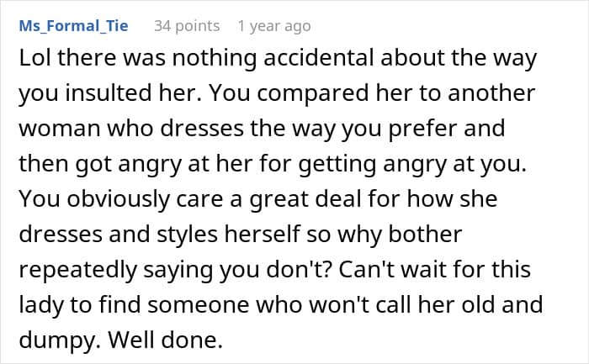Click the word 'insulted' in the second line
The height and width of the screenshot is (364, 589).
click(x=109, y=92)
